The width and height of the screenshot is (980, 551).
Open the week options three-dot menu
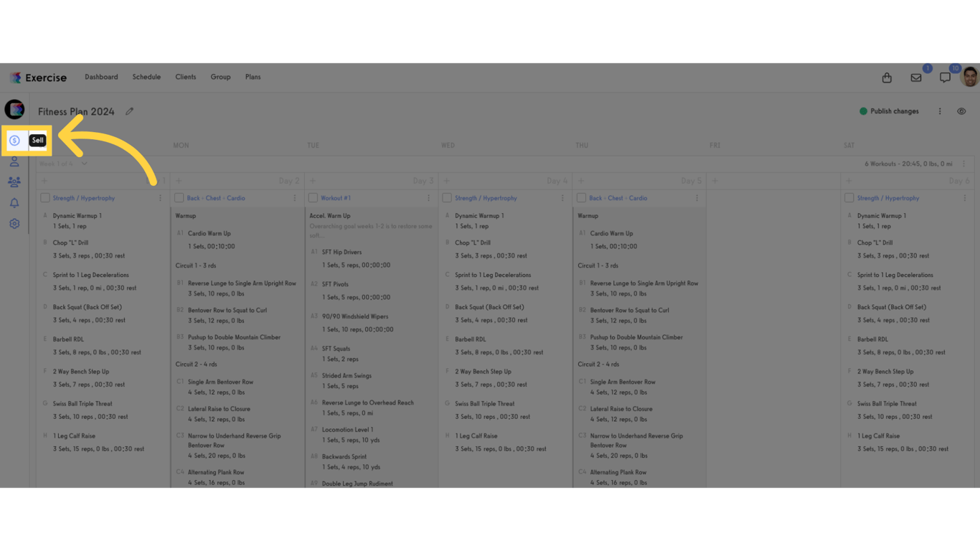[963, 164]
